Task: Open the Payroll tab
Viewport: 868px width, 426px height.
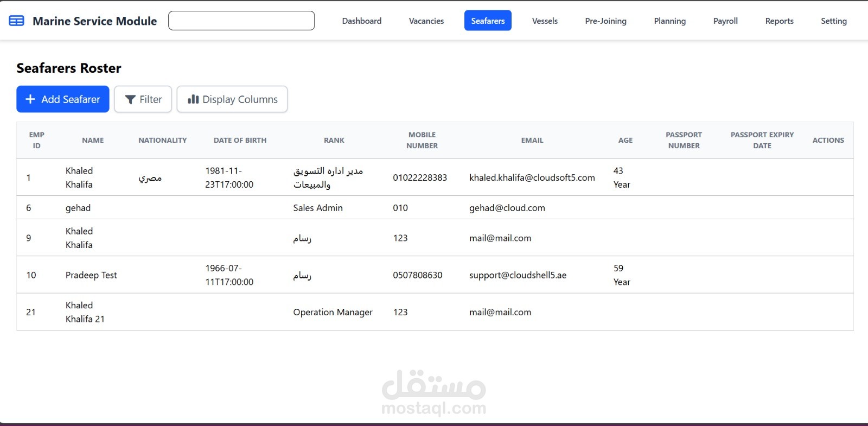Action: (725, 21)
